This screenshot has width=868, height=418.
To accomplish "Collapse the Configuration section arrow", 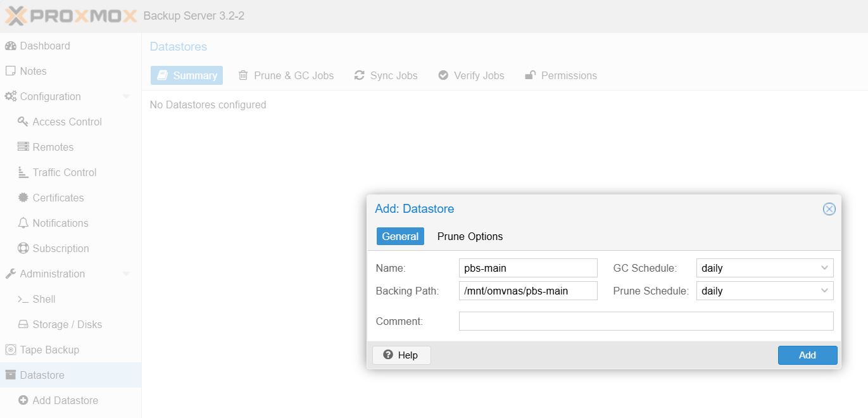I will click(126, 97).
